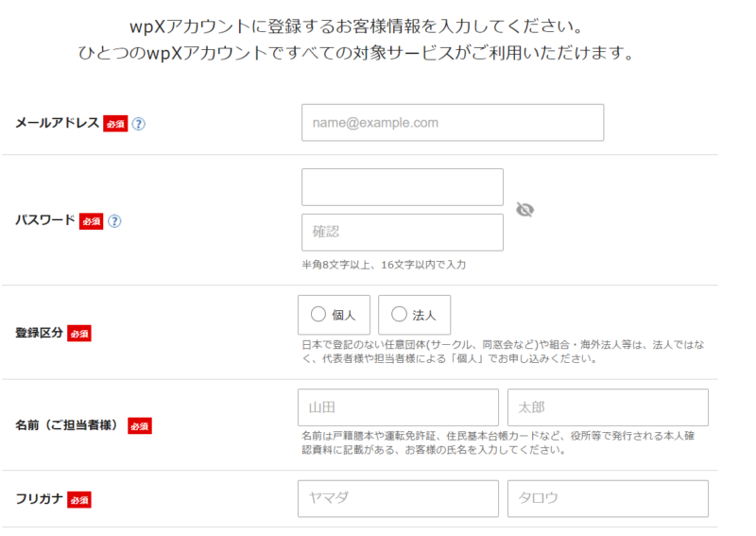Click the line ひとつのwpXアカウントですべての対象サービス
756x536 pixels.
pyautogui.click(x=357, y=53)
